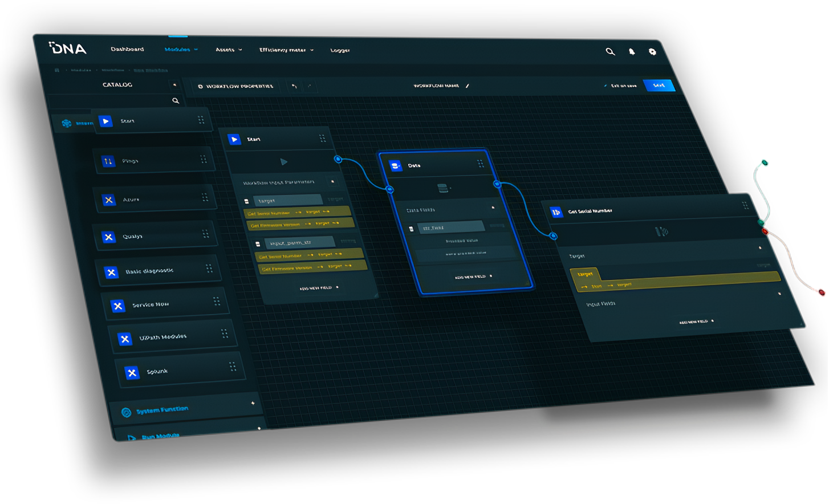
Task: Select the Start item in the catalog
Action: (152, 120)
